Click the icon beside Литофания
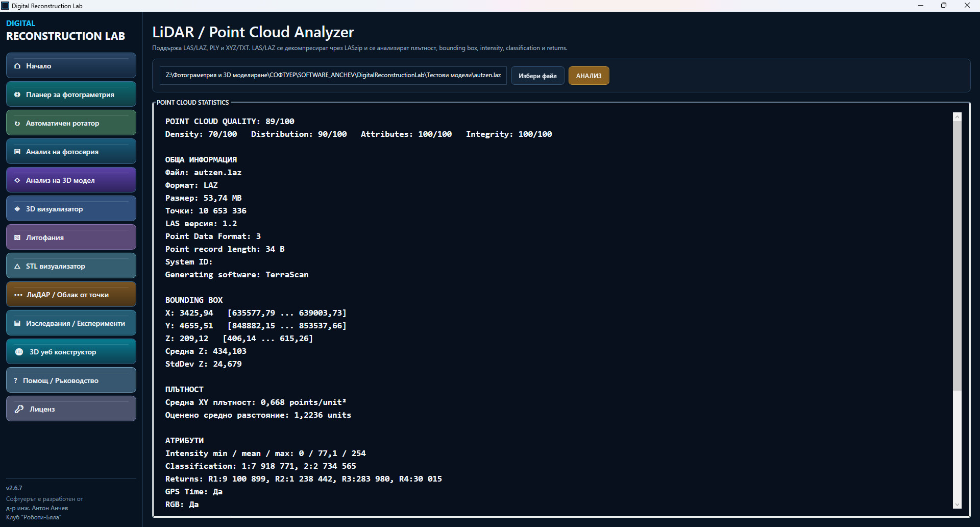 click(x=17, y=237)
